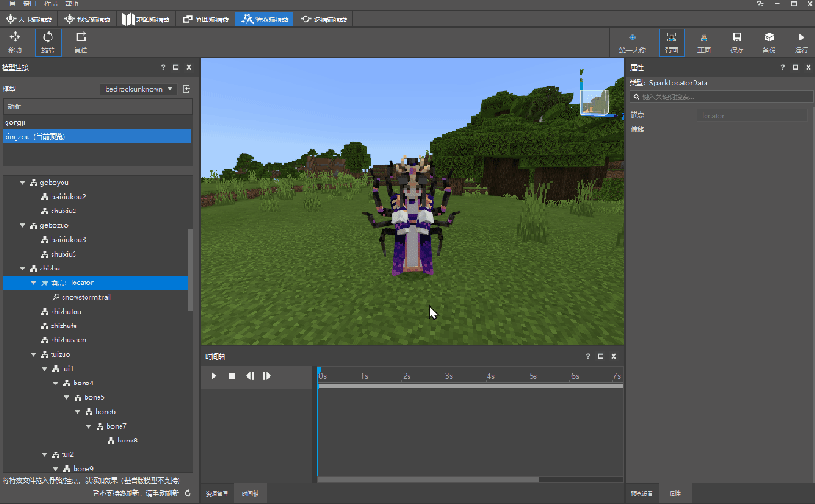Select the snowstormtrail effect item
This screenshot has width=815, height=504.
click(x=86, y=297)
